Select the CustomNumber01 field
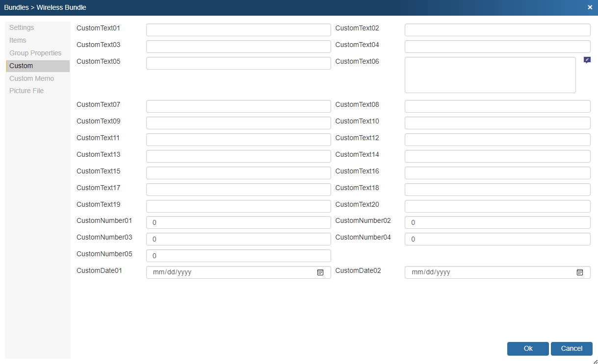598x364 pixels. 238,222
